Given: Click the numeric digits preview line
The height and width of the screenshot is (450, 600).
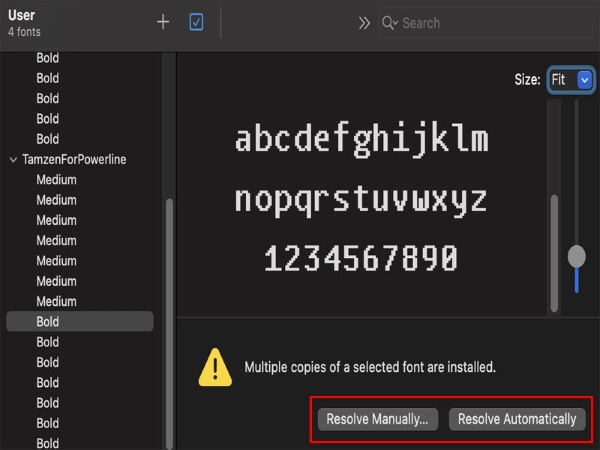Looking at the screenshot, I should coord(361,259).
